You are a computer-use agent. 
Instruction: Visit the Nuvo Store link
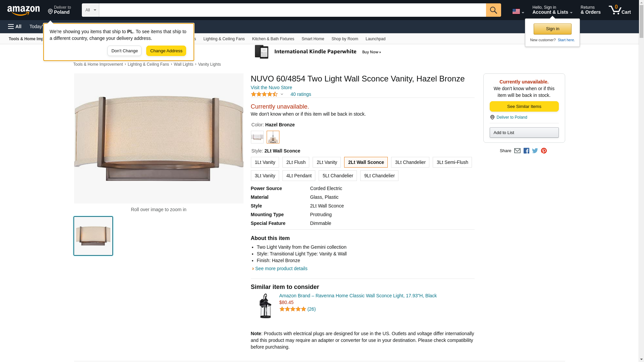coord(271,87)
